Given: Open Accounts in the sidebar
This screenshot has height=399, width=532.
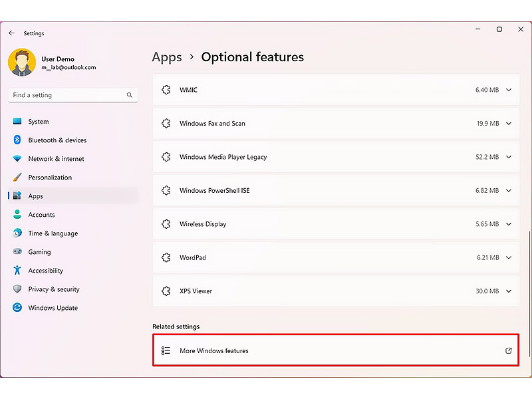Looking at the screenshot, I should tap(73, 215).
